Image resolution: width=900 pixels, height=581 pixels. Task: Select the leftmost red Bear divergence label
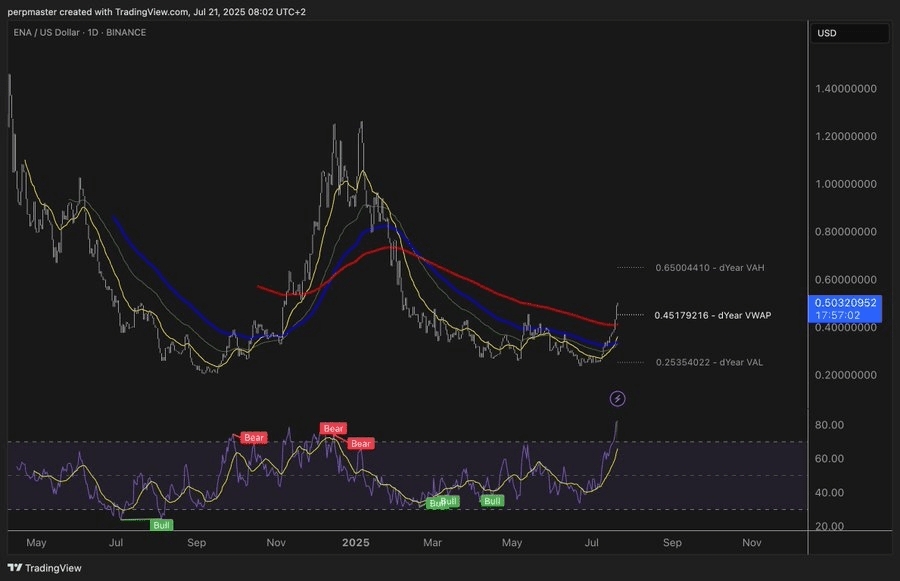point(254,438)
